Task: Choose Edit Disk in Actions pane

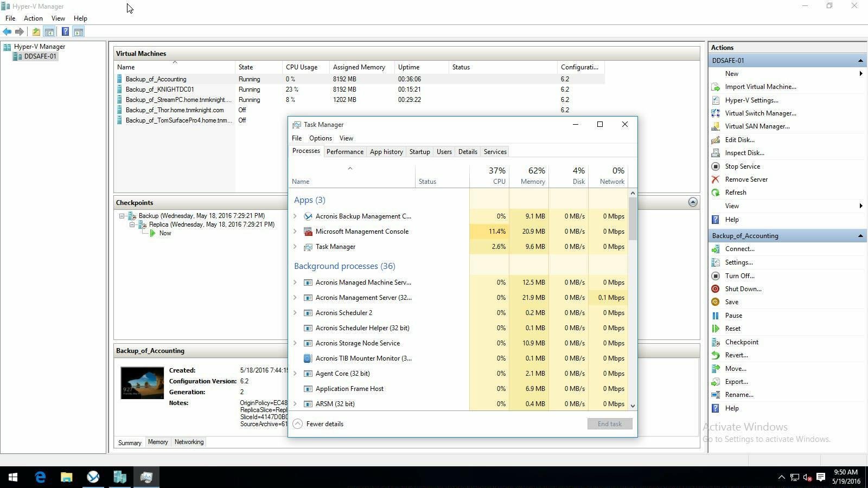Action: point(740,140)
